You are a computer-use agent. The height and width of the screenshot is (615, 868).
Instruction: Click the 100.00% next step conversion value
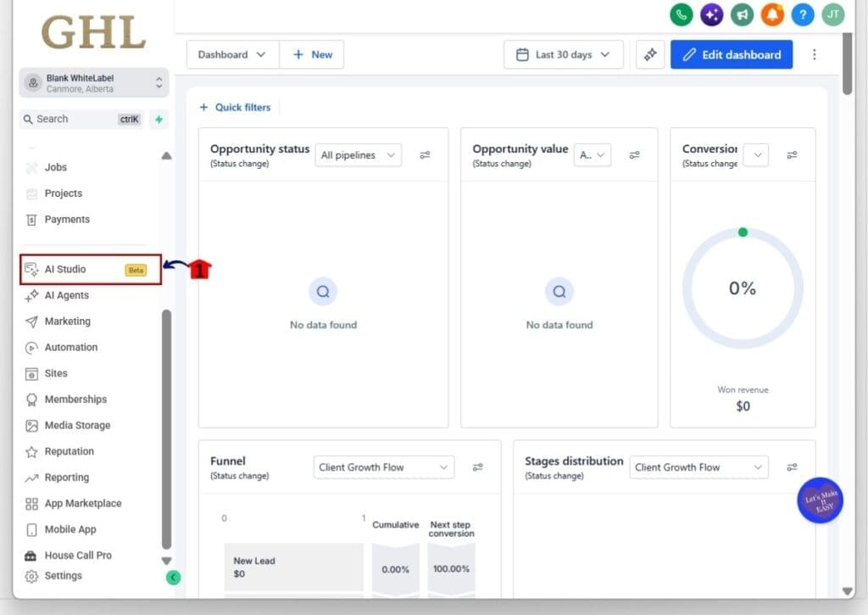click(451, 568)
